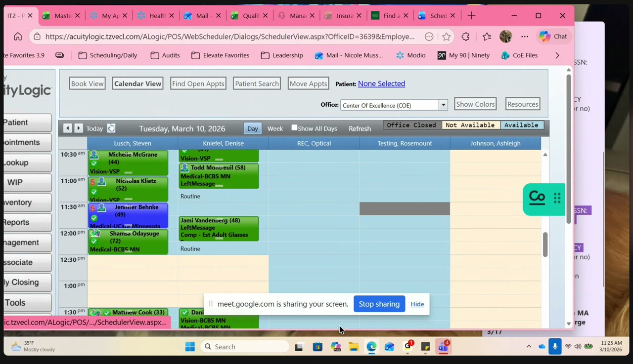Open browser settings and more menu

click(x=525, y=37)
